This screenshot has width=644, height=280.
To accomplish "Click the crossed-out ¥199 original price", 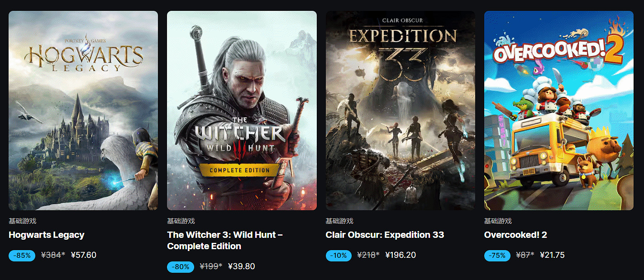I will pyautogui.click(x=210, y=266).
